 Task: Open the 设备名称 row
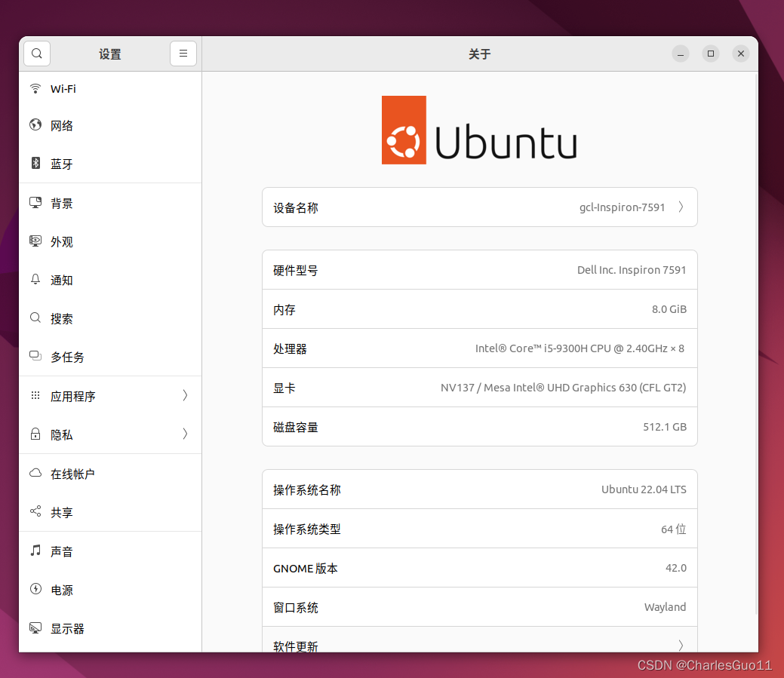(x=479, y=207)
